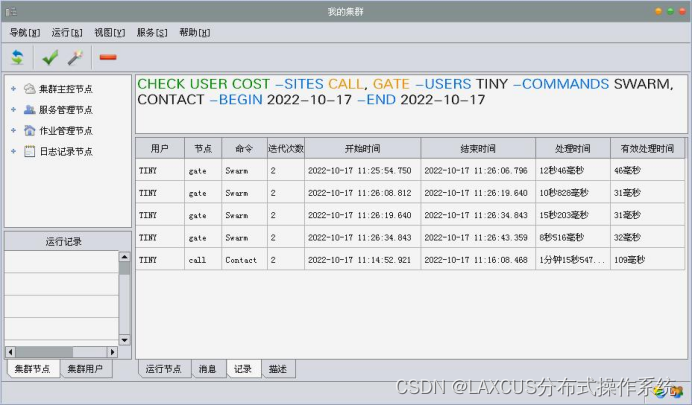692x406 pixels.
Task: Select the 日志记录节点 notepad icon
Action: [30, 151]
